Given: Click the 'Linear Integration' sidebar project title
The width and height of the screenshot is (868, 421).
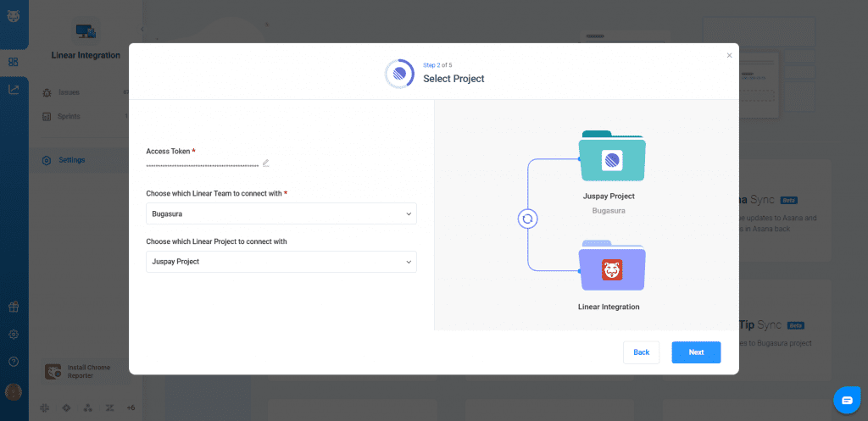Looking at the screenshot, I should pyautogui.click(x=86, y=55).
